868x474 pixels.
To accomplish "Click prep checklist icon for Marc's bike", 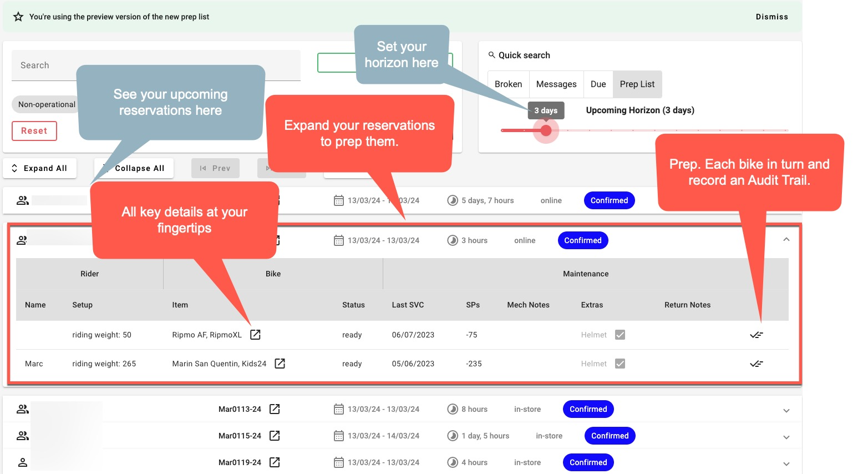I will pos(756,364).
